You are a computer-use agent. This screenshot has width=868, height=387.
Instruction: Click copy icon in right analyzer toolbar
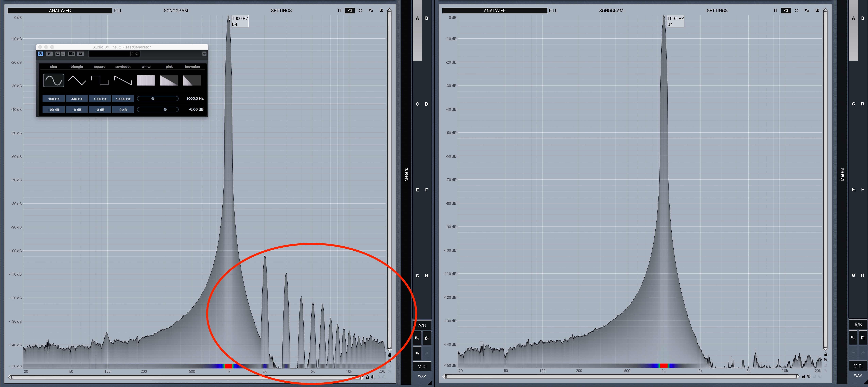click(x=807, y=10)
